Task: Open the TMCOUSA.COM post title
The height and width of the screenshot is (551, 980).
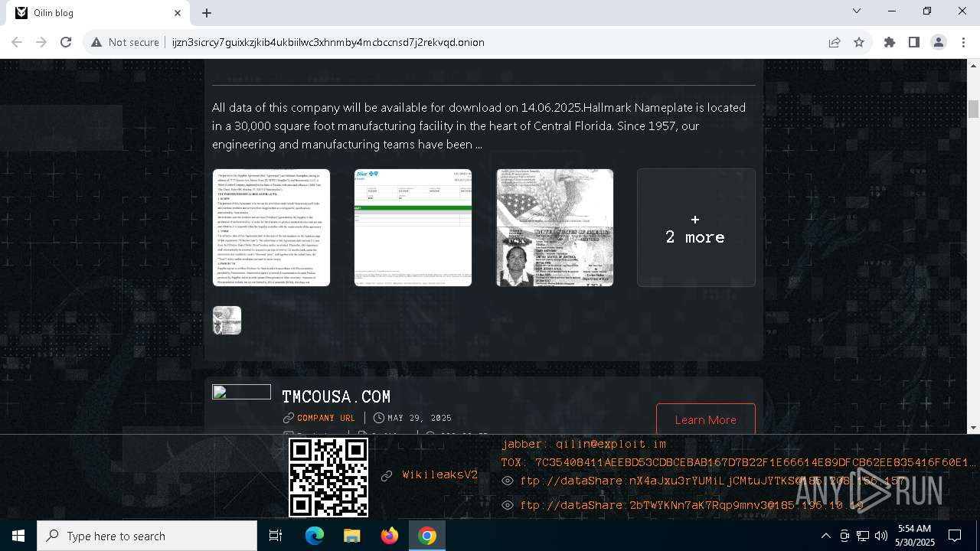Action: pyautogui.click(x=336, y=396)
